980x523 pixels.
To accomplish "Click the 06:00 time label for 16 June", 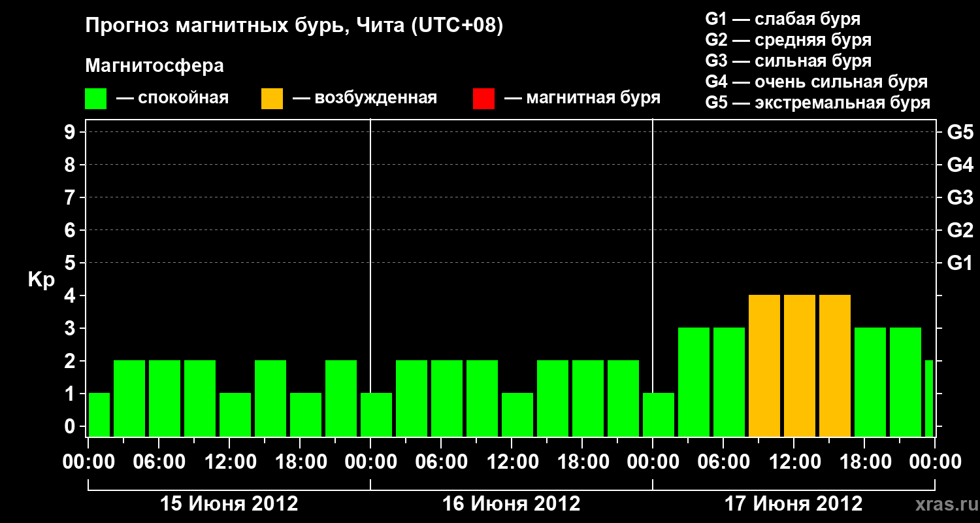I will tap(441, 462).
